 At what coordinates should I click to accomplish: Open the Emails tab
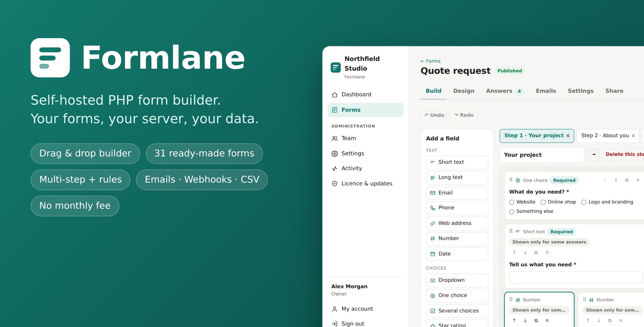546,91
